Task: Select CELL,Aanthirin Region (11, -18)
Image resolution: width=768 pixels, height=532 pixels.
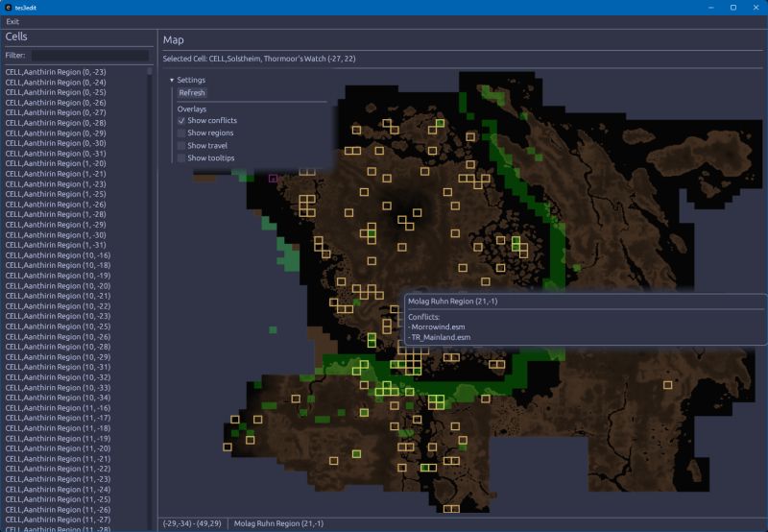Action: (x=58, y=428)
